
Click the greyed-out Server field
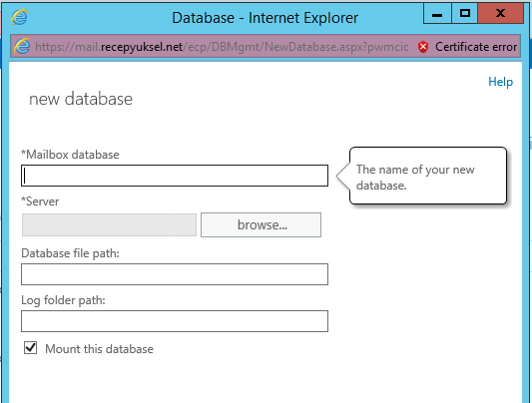(x=109, y=225)
